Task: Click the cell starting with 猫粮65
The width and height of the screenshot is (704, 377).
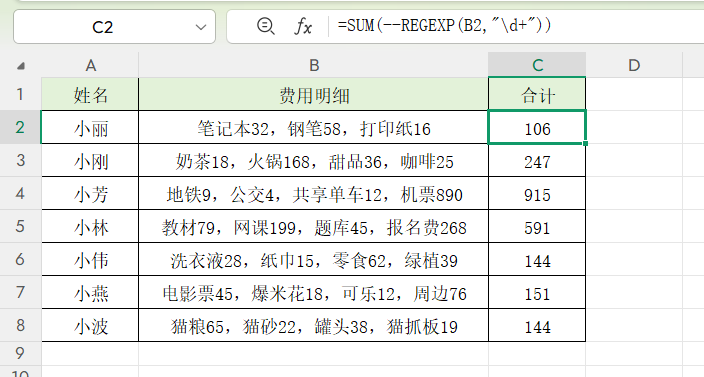Action: coord(313,325)
